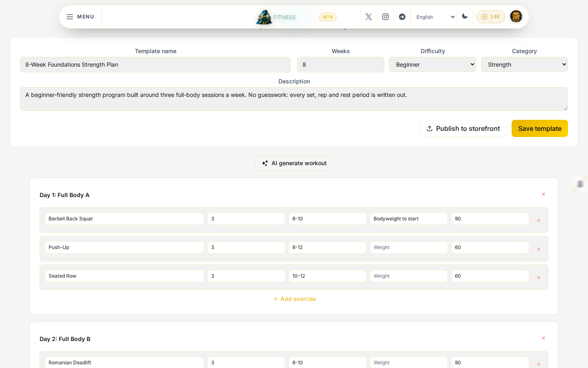Screen dimensions: 588x368
Task: Click Publish to storefront button
Action: [x=463, y=128]
